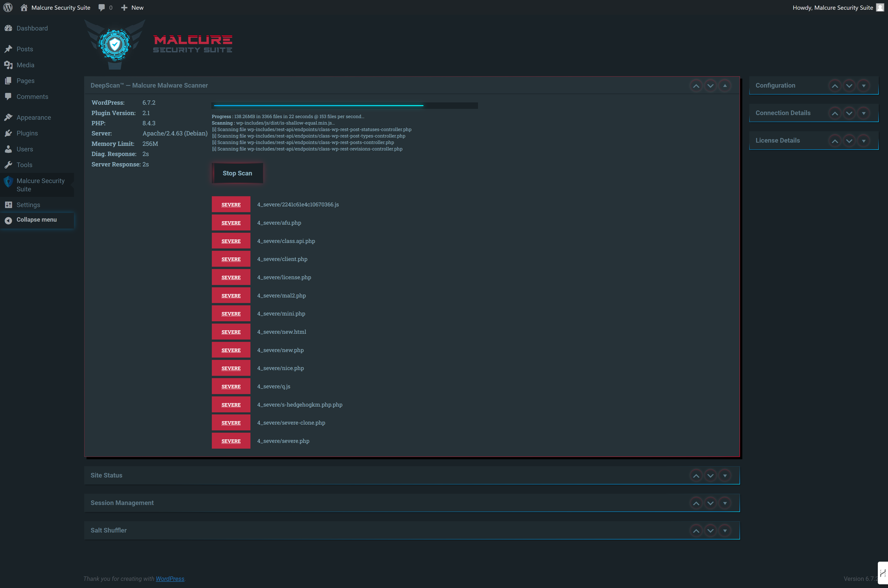888x588 pixels.
Task: Click the Malcure shield logo image
Action: click(114, 45)
